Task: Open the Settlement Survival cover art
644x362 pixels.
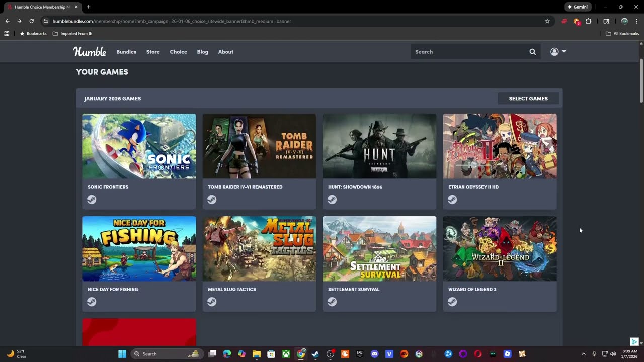Action: 379,249
